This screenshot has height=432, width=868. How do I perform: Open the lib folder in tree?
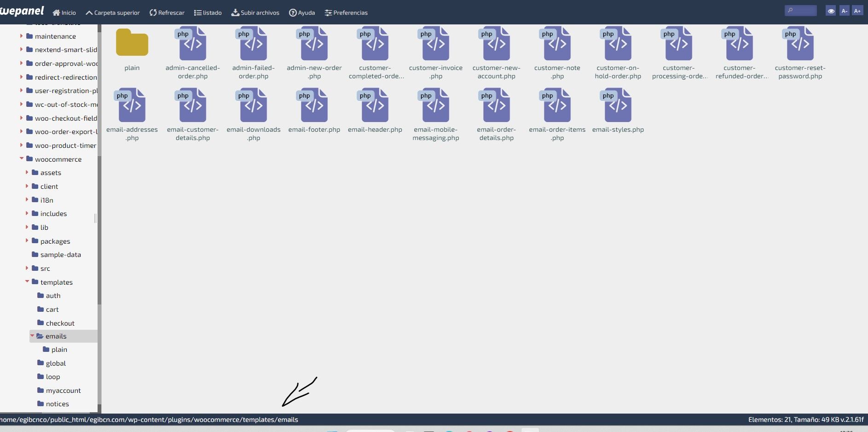tap(40, 228)
